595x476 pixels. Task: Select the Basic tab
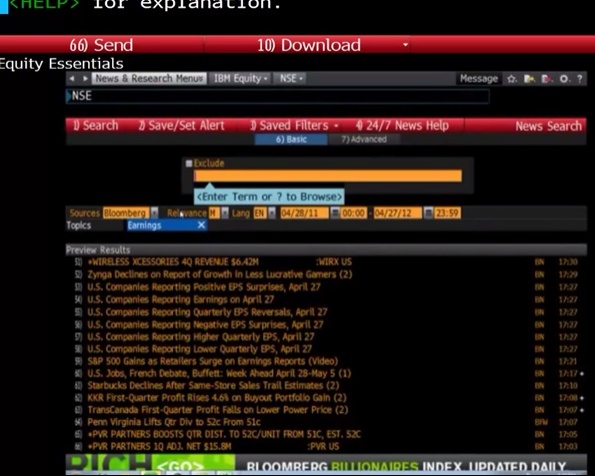tap(291, 139)
